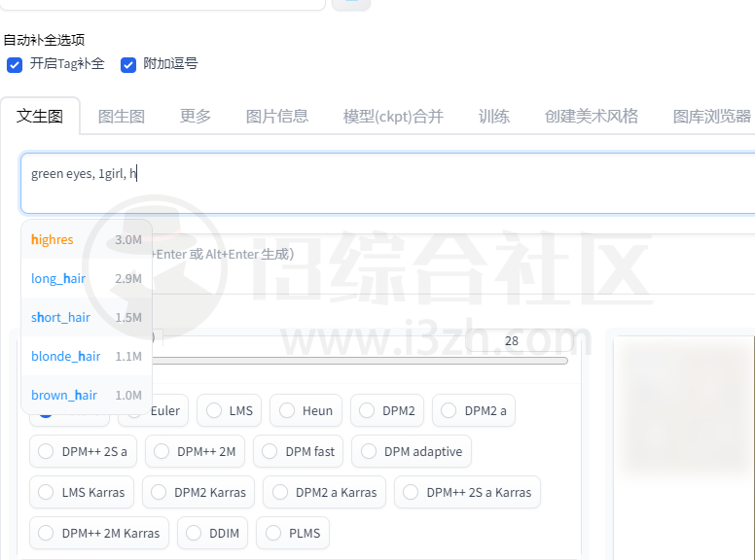Select the PLMS sampler
The image size is (755, 560).
(x=293, y=533)
